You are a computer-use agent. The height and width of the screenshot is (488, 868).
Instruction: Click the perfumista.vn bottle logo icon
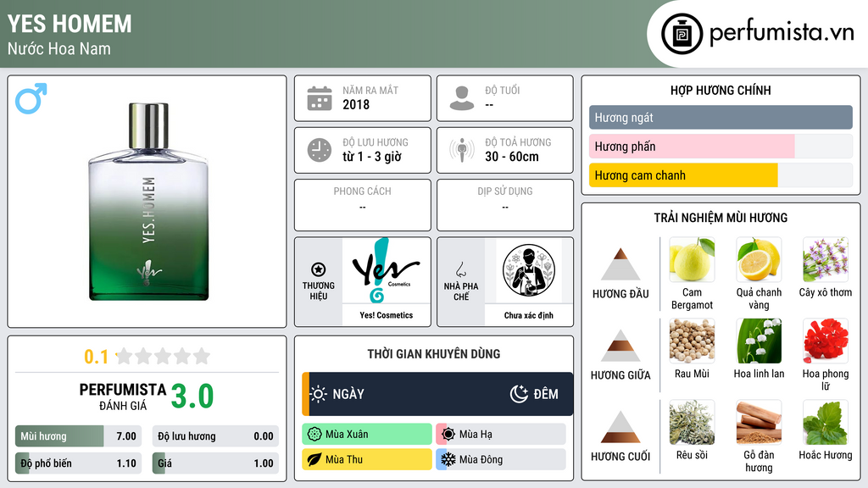point(682,34)
